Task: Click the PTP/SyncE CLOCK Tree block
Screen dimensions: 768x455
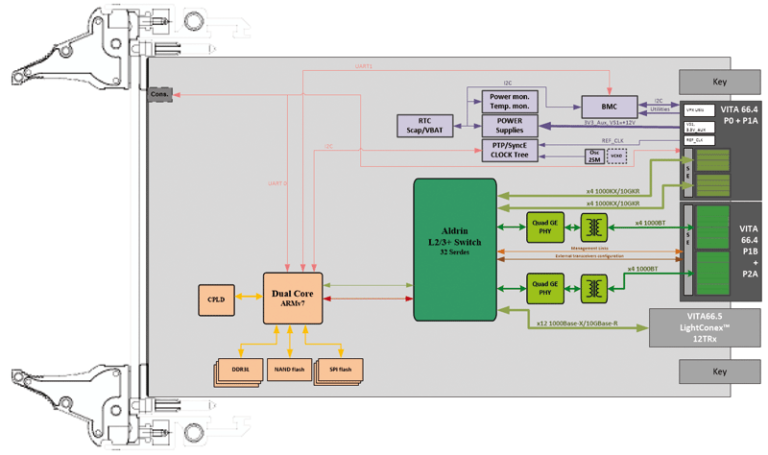Action: coord(510,150)
